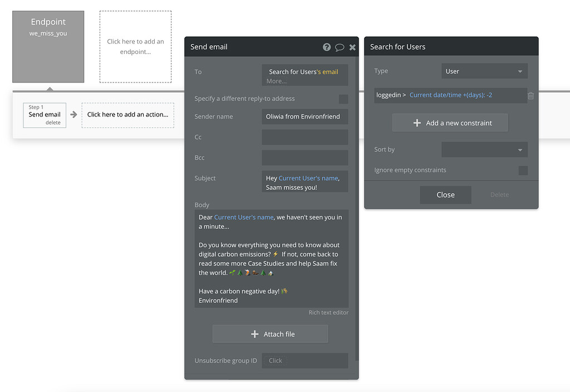Open the comment bubble on Send email

[x=340, y=47]
